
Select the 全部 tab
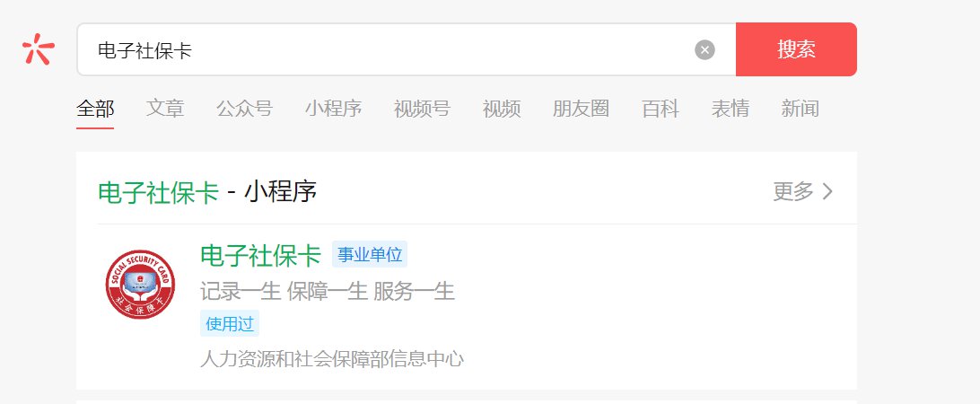click(95, 109)
